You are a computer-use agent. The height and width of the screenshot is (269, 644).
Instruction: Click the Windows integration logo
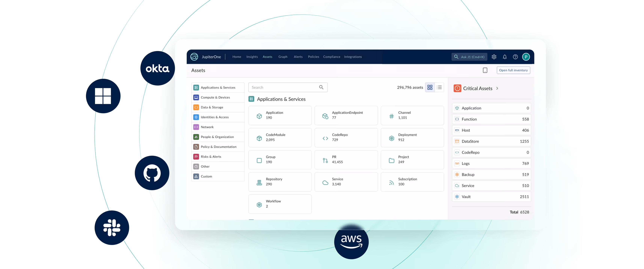coord(103,96)
